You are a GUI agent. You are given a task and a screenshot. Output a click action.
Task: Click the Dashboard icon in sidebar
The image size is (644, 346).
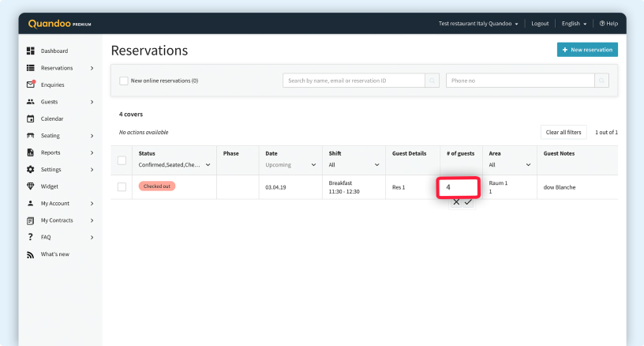tap(31, 51)
